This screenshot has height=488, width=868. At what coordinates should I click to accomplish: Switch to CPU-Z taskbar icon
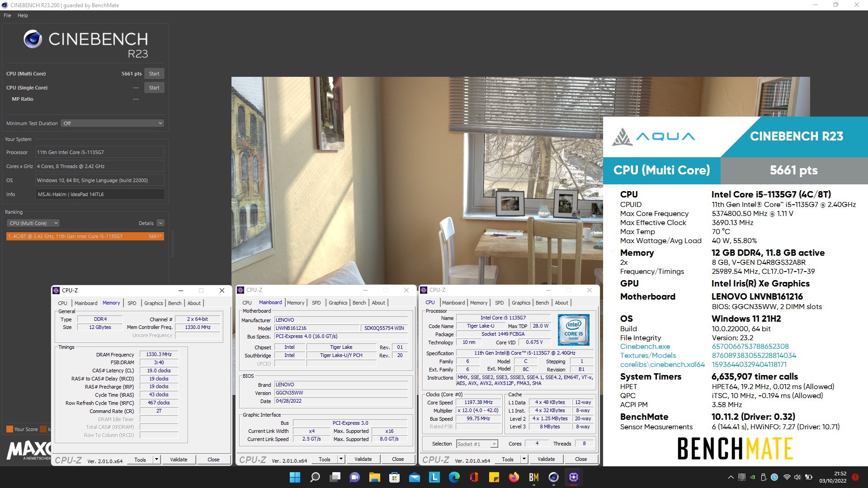coord(574,477)
